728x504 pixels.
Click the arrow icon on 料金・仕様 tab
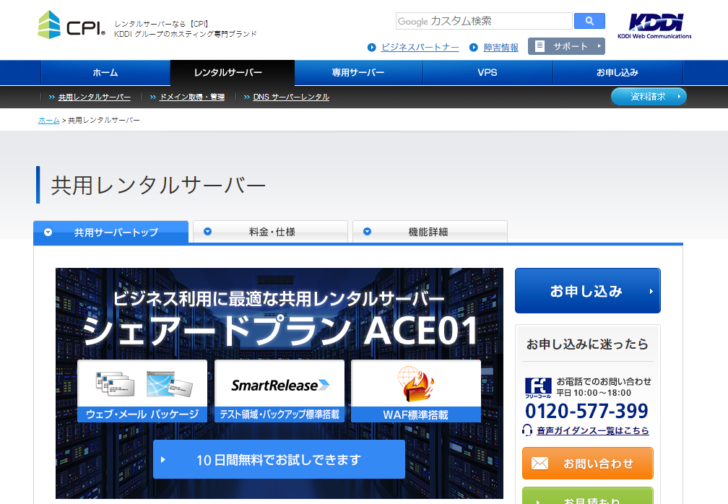208,231
